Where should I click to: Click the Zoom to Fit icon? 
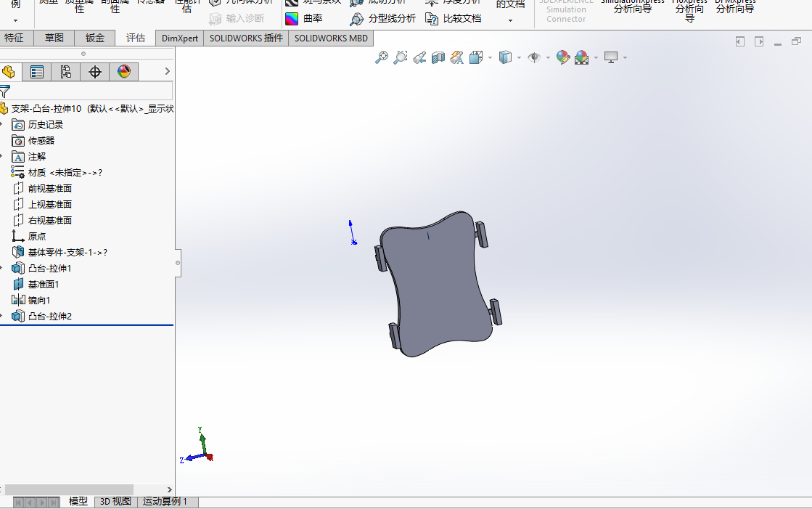pos(381,57)
